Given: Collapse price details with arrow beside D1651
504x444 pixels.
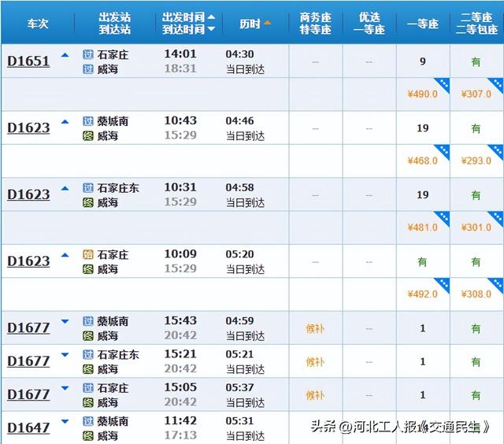Looking at the screenshot, I should (x=65, y=55).
